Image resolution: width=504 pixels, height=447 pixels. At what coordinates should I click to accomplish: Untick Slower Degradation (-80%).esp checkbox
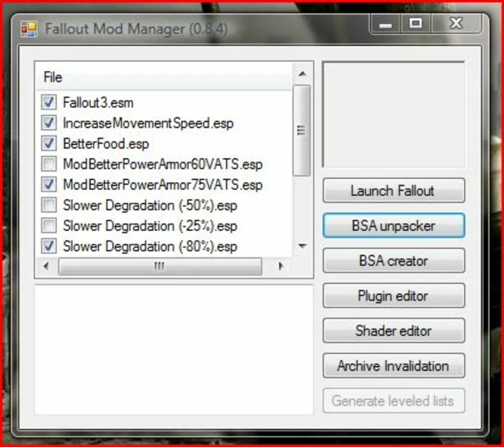[49, 246]
